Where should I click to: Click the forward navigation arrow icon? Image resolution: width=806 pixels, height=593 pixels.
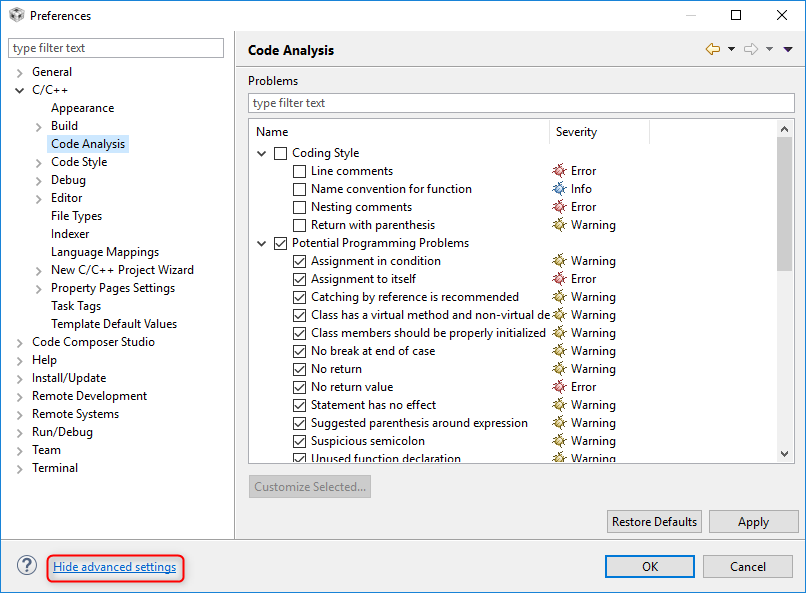751,49
